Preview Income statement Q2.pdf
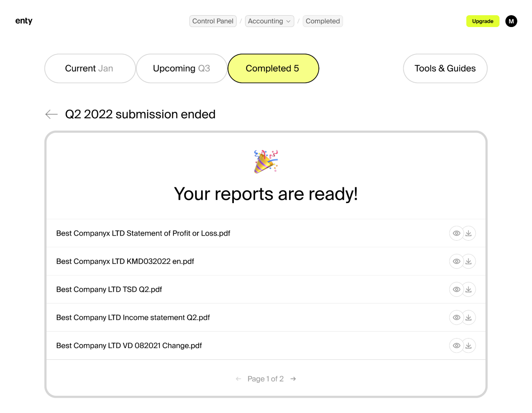The width and height of the screenshot is (532, 413). click(x=456, y=318)
